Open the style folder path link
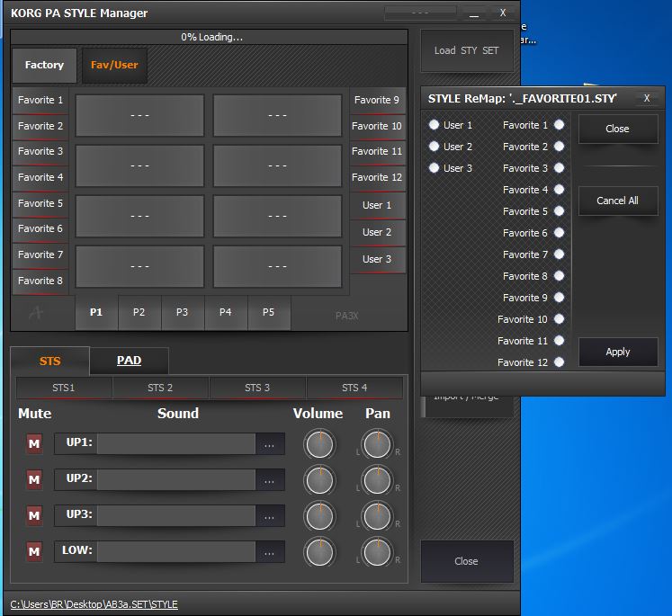Screen dimensions: 672x616 (94, 604)
